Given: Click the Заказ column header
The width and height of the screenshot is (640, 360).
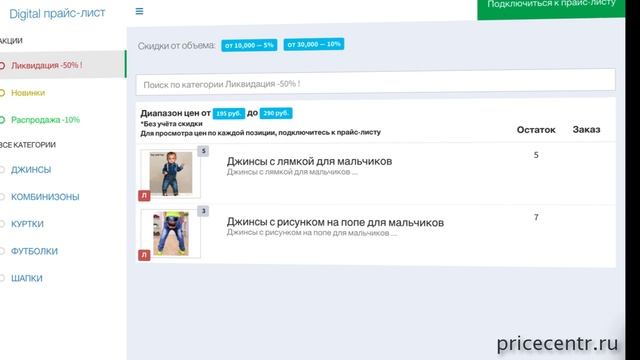Looking at the screenshot, I should pos(586,129).
